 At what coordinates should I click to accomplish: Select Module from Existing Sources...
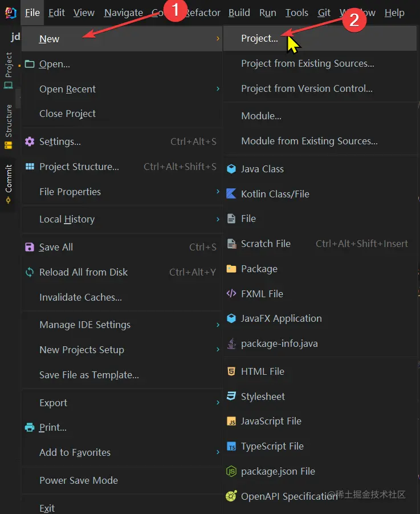coord(320,141)
